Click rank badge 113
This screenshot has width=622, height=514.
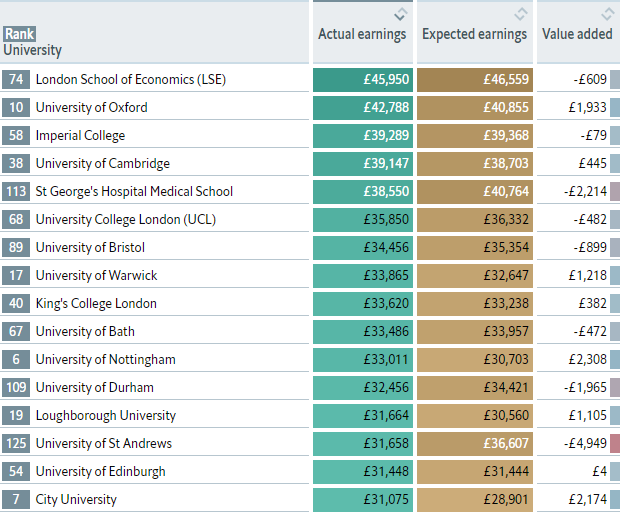(16, 192)
